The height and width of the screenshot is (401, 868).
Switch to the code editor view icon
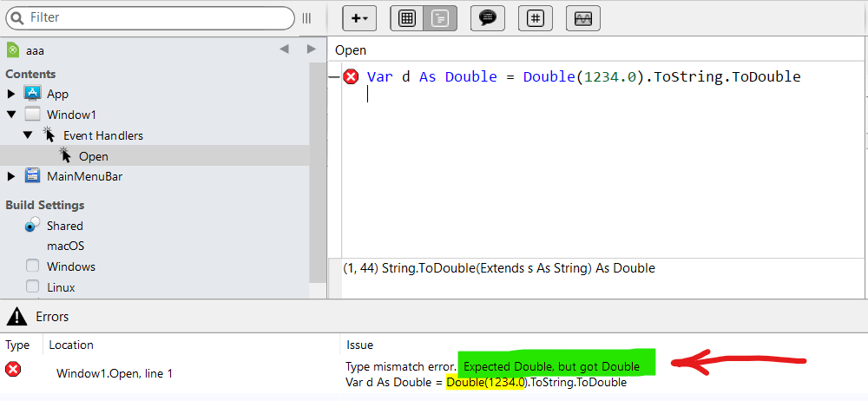pos(440,18)
